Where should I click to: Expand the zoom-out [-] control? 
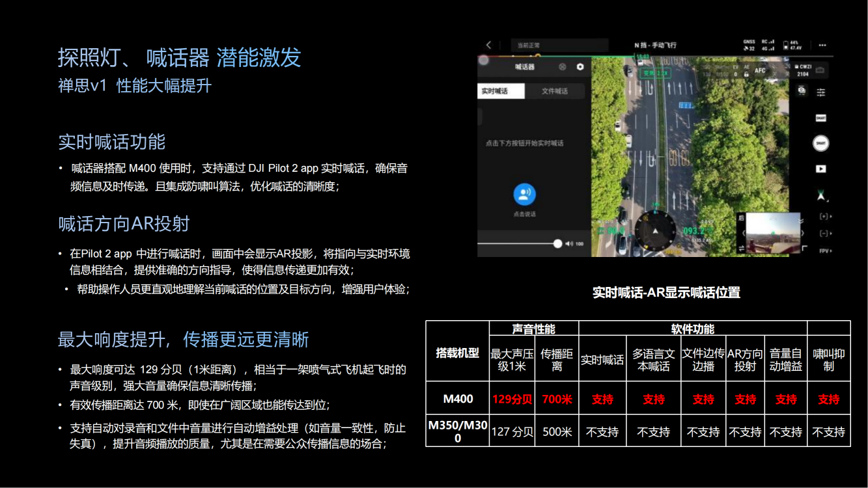coord(825,233)
